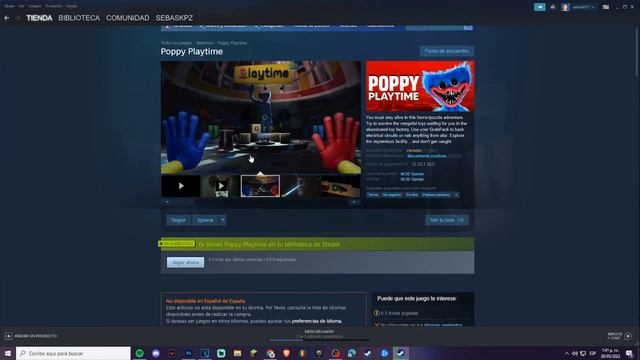The image size is (640, 360).
Task: Open the COMUNIDAD tab
Action: point(127,18)
